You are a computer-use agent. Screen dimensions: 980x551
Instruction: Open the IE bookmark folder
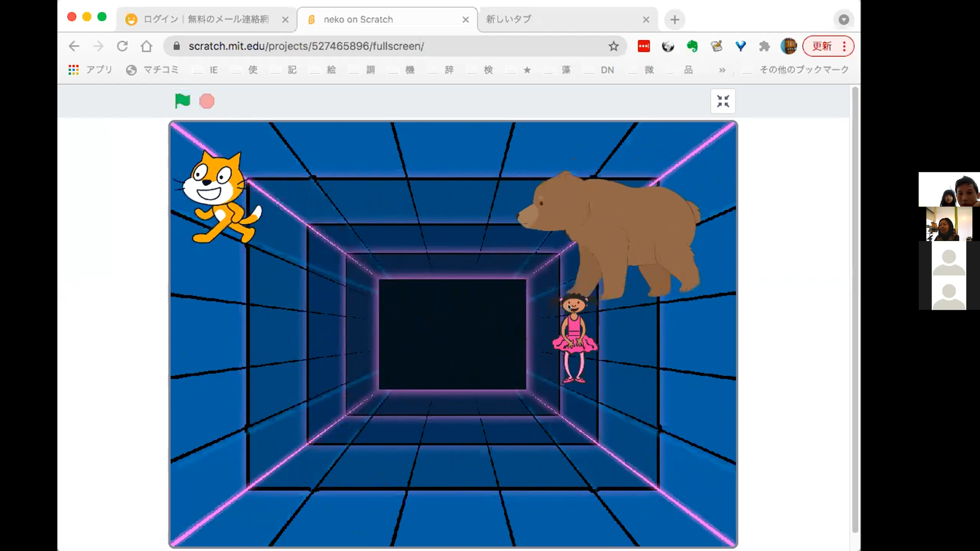pos(205,70)
